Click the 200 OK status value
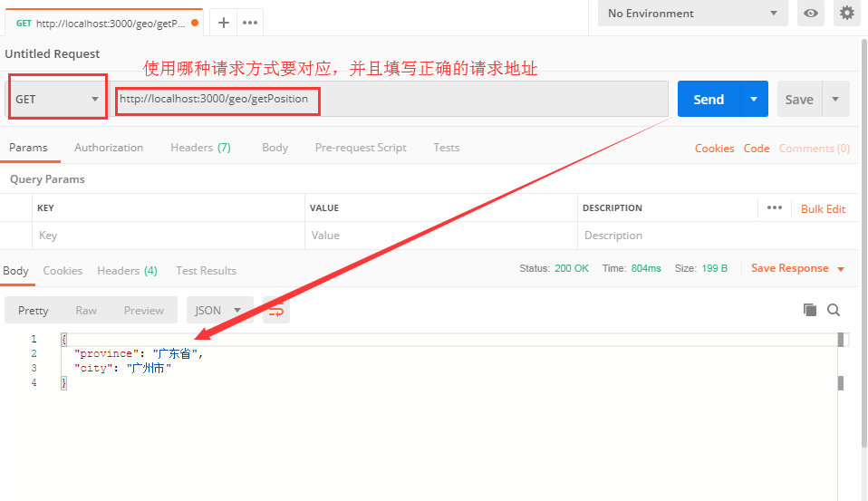The height and width of the screenshot is (501, 868). pyautogui.click(x=572, y=268)
